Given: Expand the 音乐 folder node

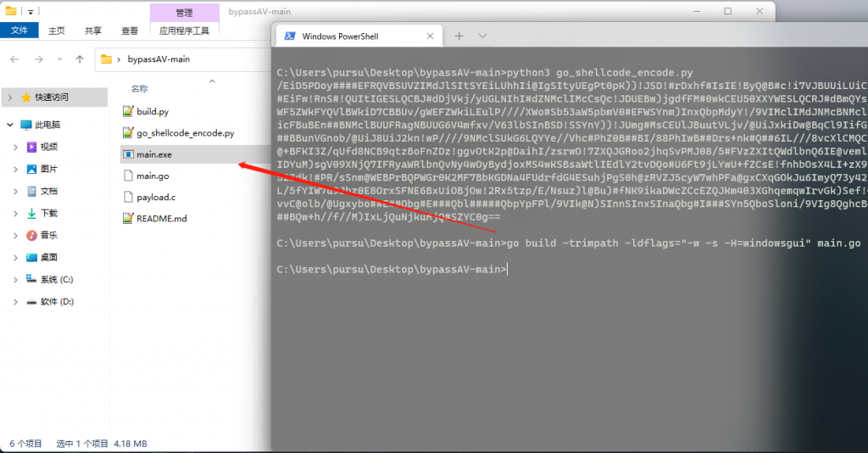Looking at the screenshot, I should pyautogui.click(x=15, y=235).
